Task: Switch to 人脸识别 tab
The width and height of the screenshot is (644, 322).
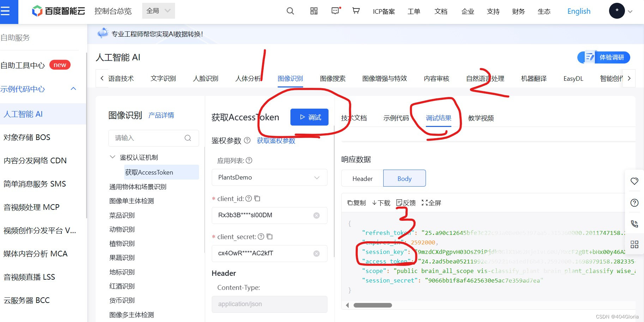Action: [x=205, y=78]
